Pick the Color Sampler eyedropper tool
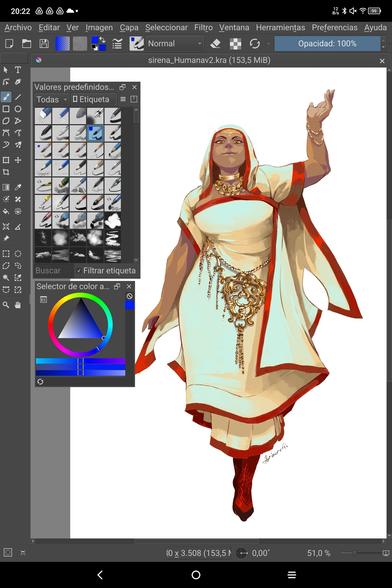Image resolution: width=392 pixels, height=588 pixels. coord(18,187)
